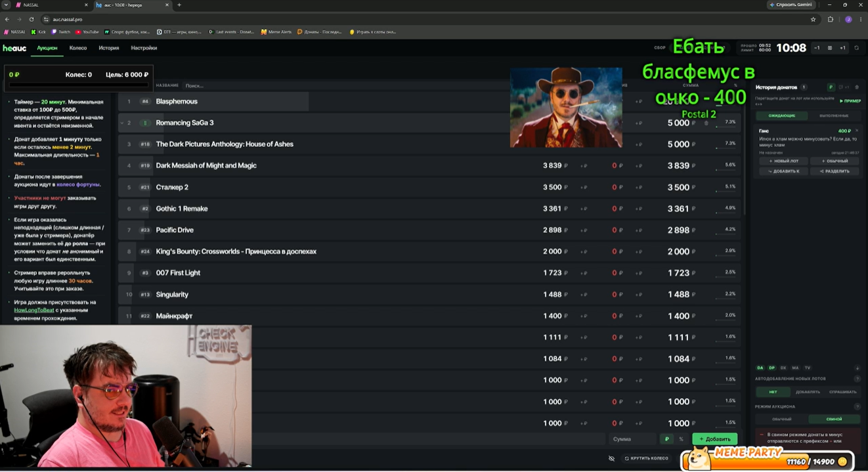
Task: Select СПРАШИВАТЬ for auto-adding new lots
Action: coord(842,392)
